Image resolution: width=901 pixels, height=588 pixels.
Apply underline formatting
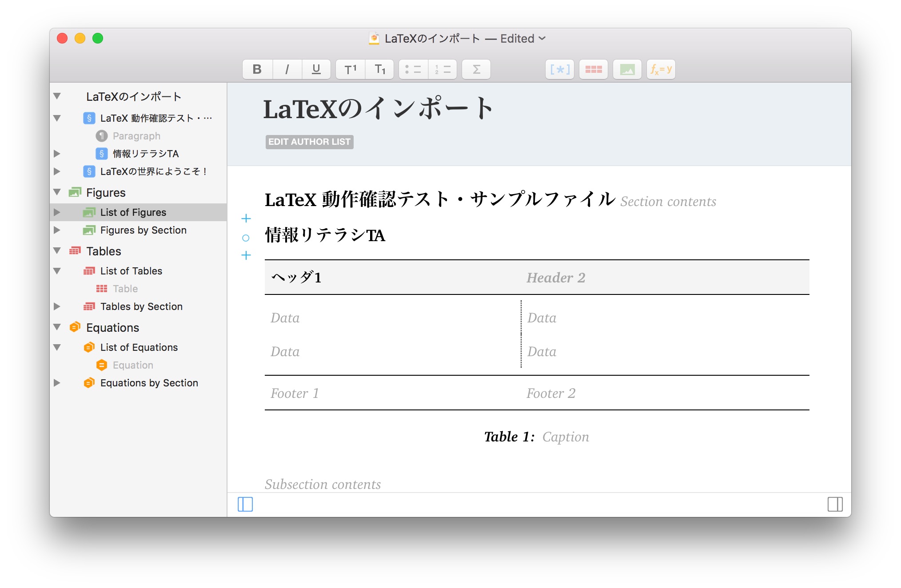click(316, 69)
